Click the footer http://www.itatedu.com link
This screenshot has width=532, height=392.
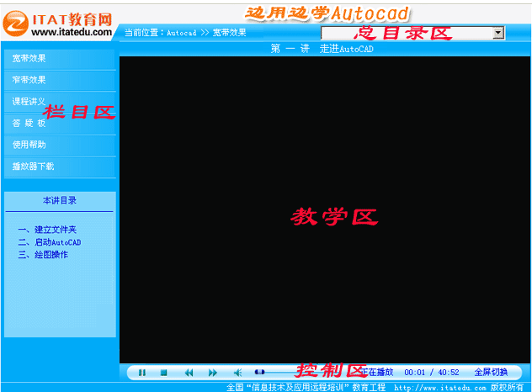(440, 388)
